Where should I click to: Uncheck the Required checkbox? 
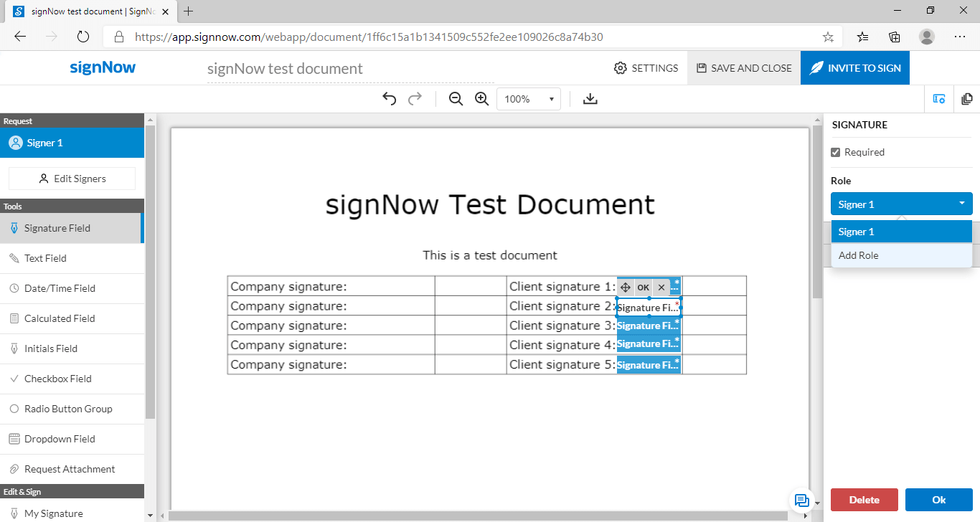point(835,152)
